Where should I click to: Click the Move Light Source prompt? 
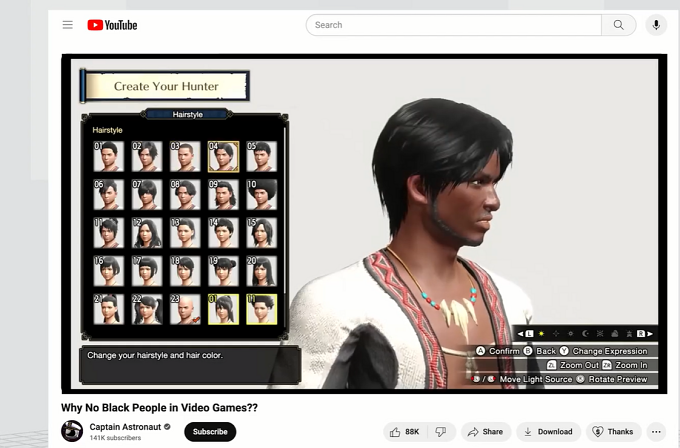point(523,379)
